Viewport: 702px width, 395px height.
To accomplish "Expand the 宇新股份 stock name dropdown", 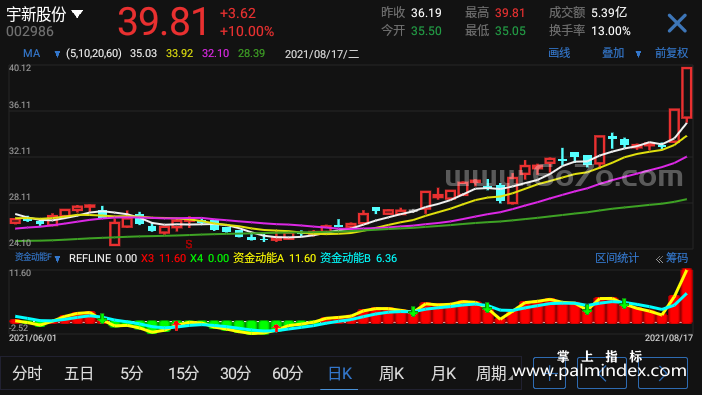I will 45,15.
